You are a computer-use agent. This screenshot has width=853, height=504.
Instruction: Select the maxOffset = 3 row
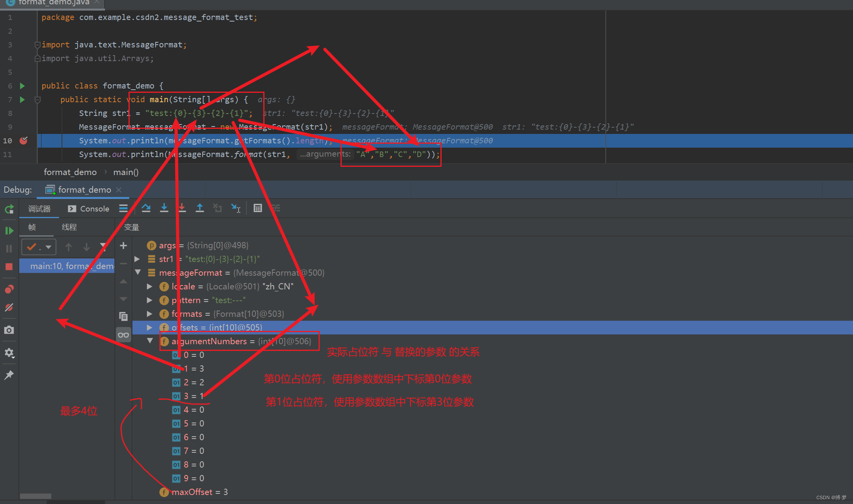tap(493, 492)
